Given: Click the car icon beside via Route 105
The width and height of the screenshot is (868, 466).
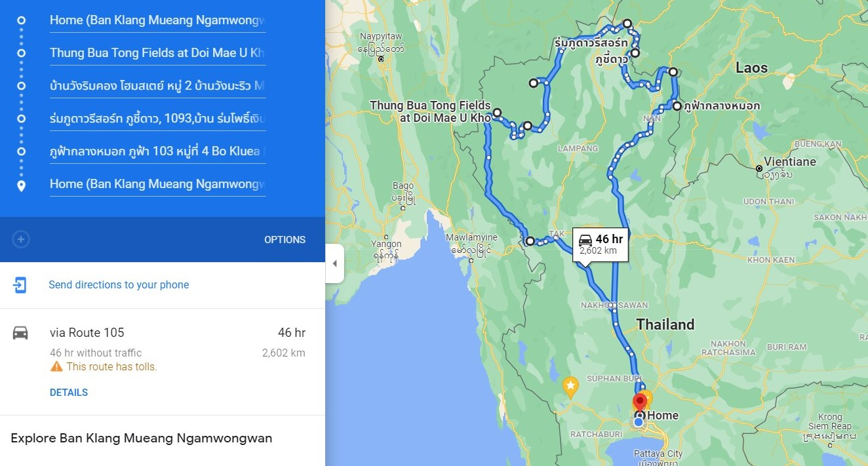Looking at the screenshot, I should tap(20, 333).
